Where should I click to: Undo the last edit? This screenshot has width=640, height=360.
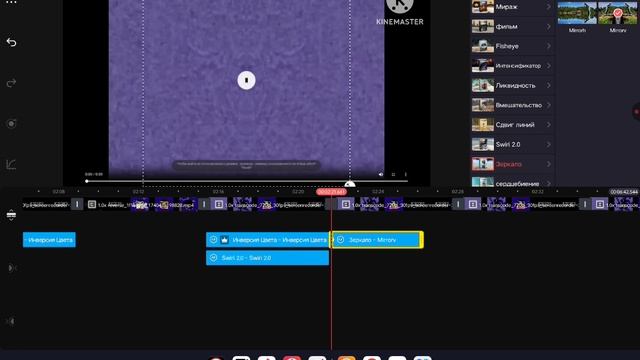(11, 42)
